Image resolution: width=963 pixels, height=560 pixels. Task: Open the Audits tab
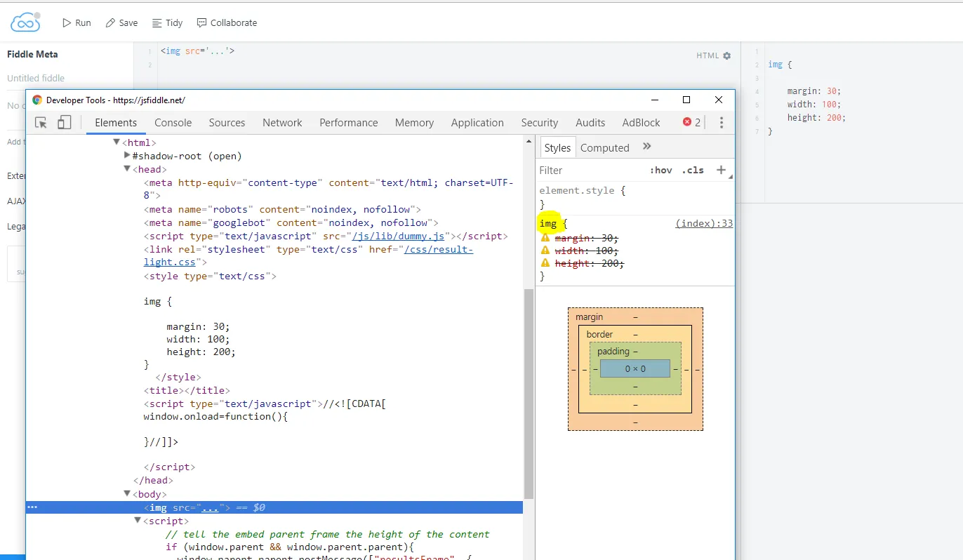tap(590, 123)
